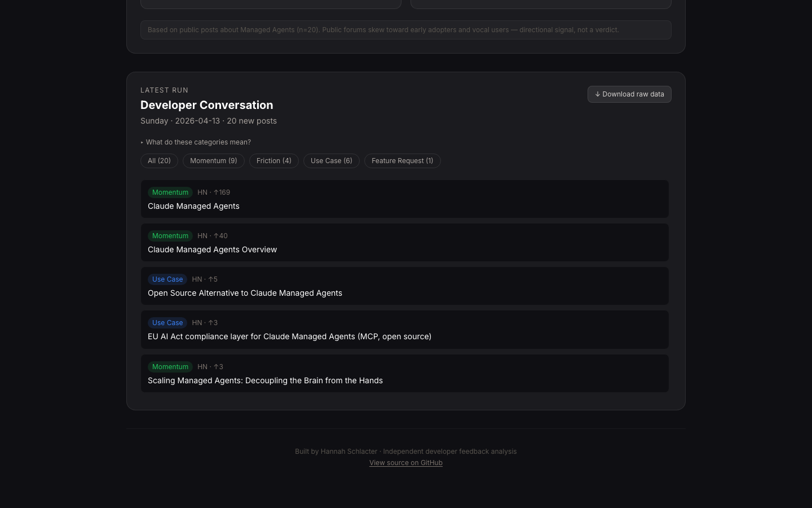The height and width of the screenshot is (508, 812).
Task: Click the 'HN · ↑40' score text
Action: tap(213, 236)
